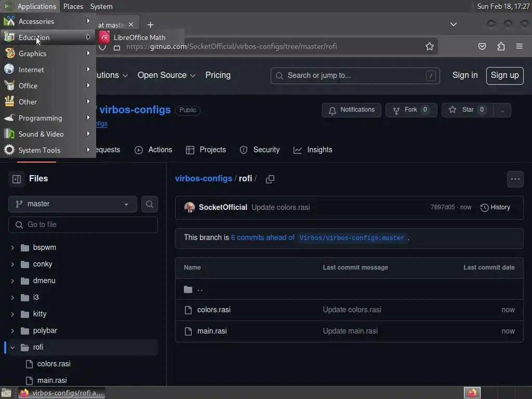Open the Internet menu category
Image resolution: width=532 pixels, height=399 pixels.
(48, 70)
